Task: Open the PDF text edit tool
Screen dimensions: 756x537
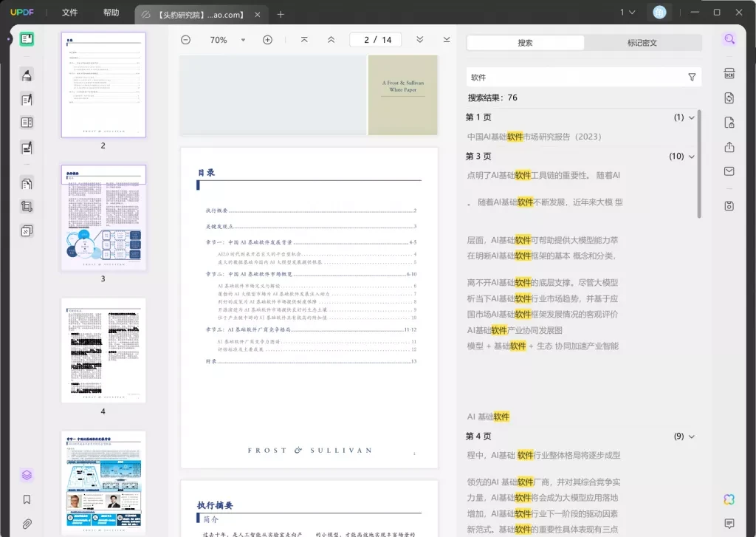Action: point(26,100)
